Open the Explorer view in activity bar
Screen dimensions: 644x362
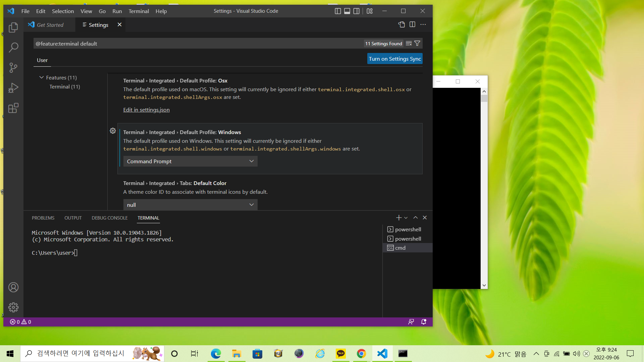click(x=13, y=27)
